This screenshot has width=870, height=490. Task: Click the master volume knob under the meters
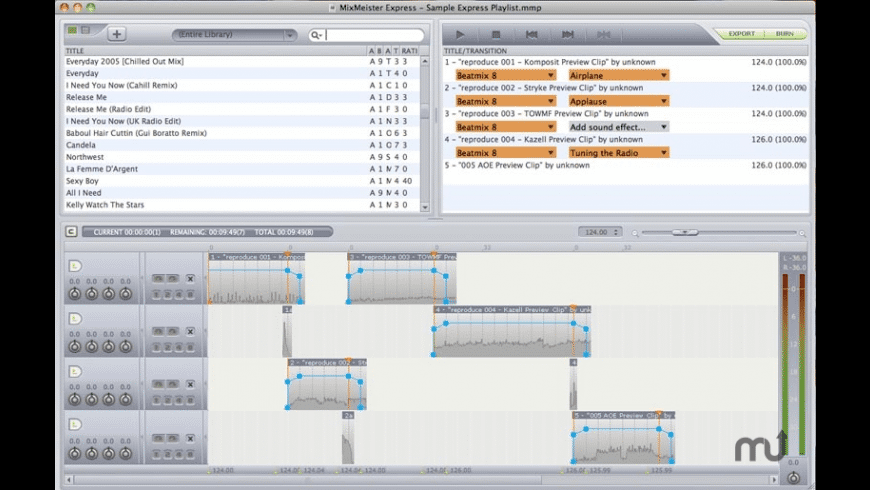[793, 477]
